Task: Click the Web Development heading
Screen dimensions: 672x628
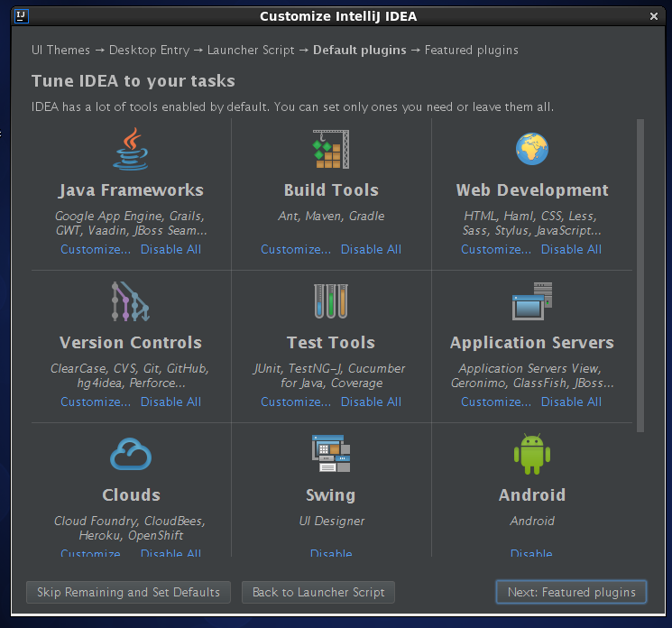Action: (x=532, y=189)
